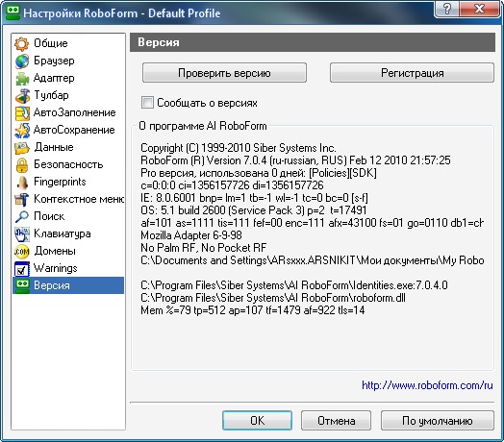Open the roboform.com/ru link
This screenshot has width=504, height=442.
click(427, 385)
